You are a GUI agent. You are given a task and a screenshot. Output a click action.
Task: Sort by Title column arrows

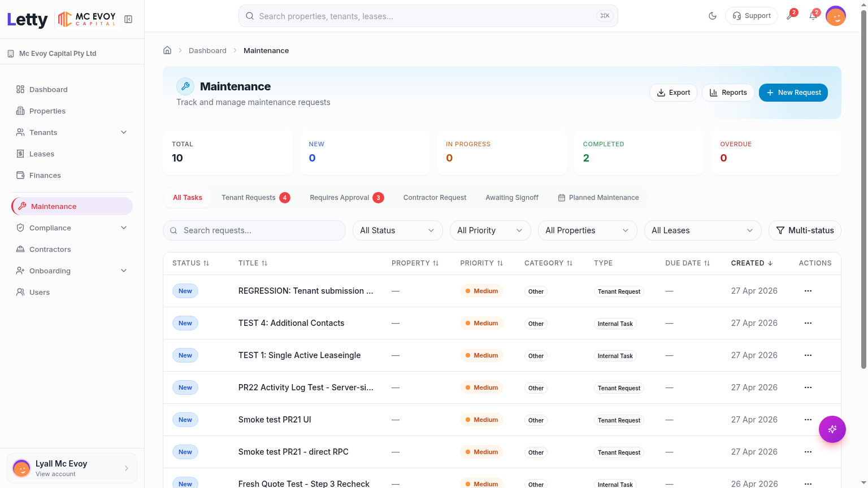[x=264, y=263]
